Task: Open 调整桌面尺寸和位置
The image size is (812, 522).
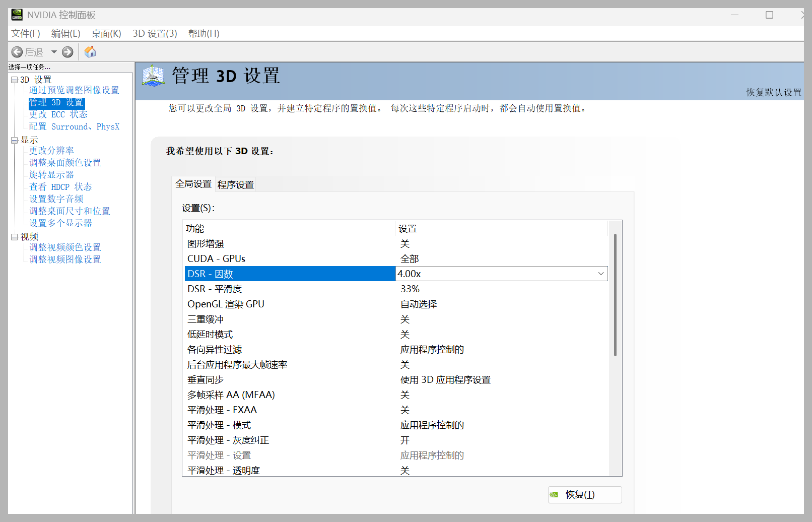Action: coord(70,211)
